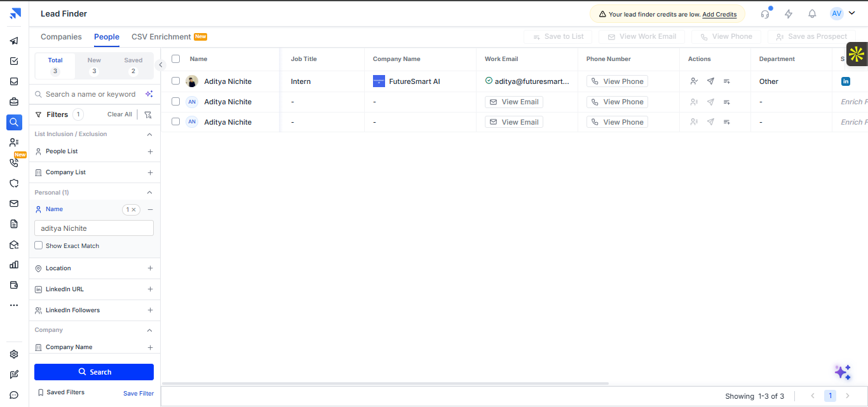Click the headset support icon in header
The width and height of the screenshot is (868, 407).
(x=765, y=14)
